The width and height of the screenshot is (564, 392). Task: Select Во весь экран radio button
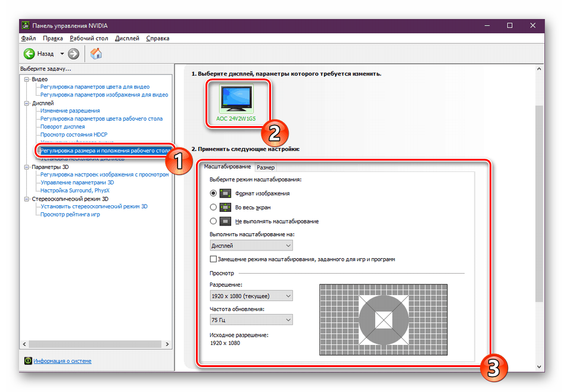coord(213,208)
